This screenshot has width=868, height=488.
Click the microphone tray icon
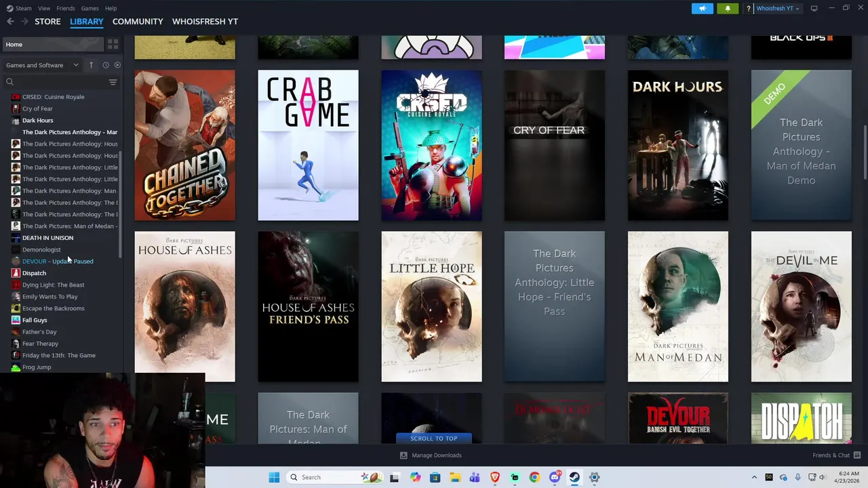(x=798, y=477)
